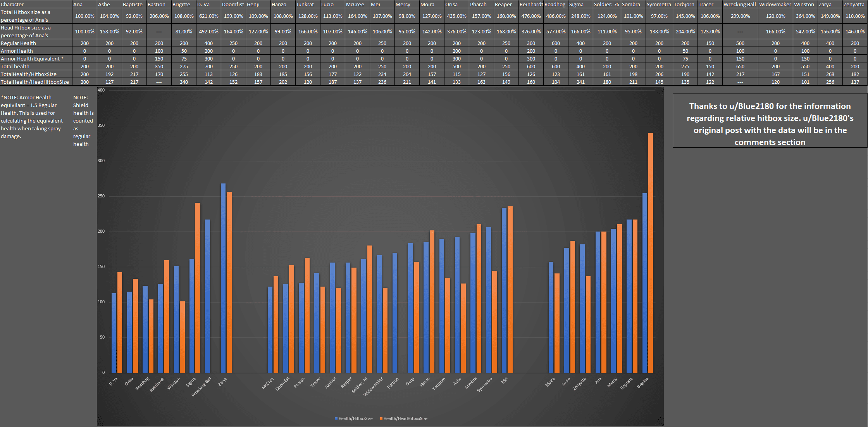This screenshot has height=427, width=868.
Task: Click the 'Moira' label on chart x-axis
Action: [550, 382]
